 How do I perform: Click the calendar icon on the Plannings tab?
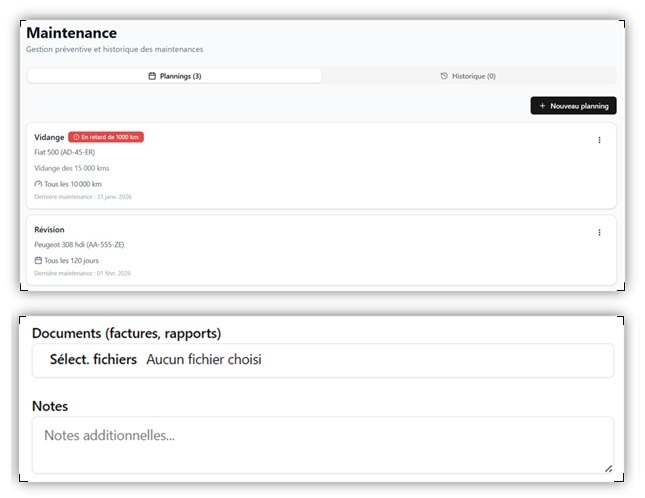click(152, 76)
